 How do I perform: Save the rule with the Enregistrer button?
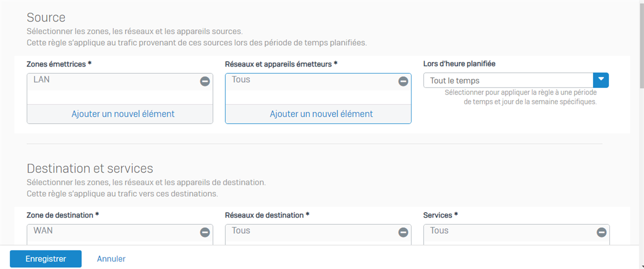tap(46, 259)
